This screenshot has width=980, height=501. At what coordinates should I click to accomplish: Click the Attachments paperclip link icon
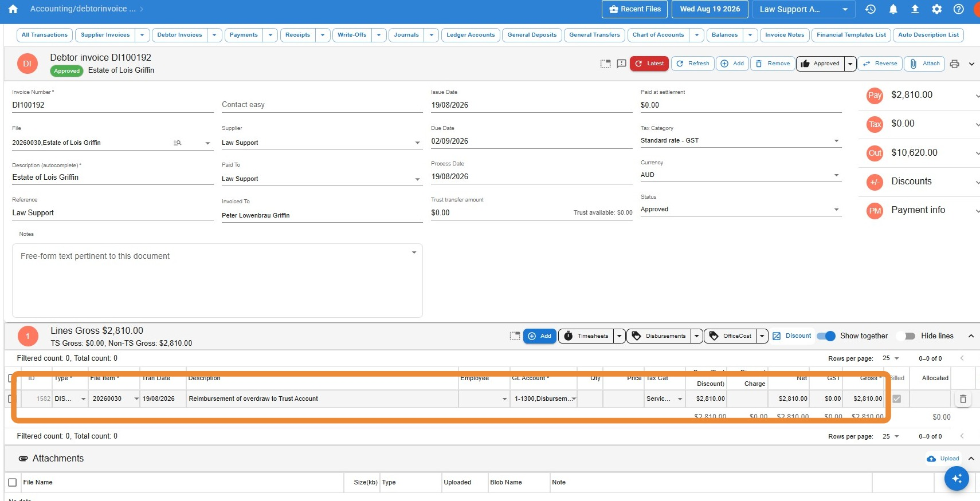pyautogui.click(x=23, y=459)
